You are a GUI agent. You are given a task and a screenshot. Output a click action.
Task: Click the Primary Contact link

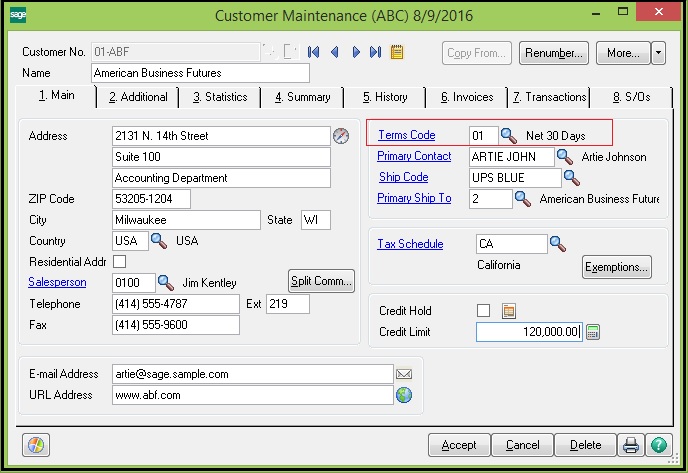(x=414, y=157)
